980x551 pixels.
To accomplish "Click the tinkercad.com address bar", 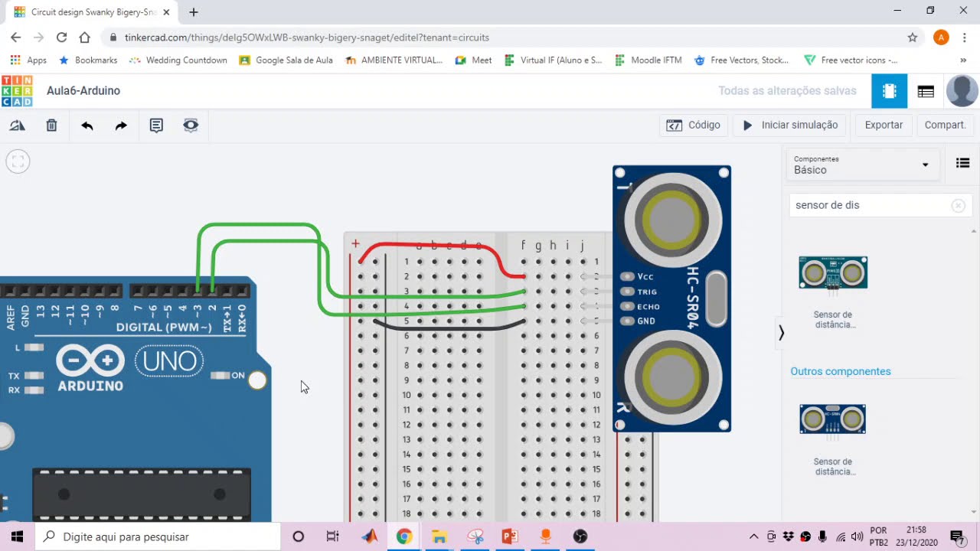I will click(505, 37).
